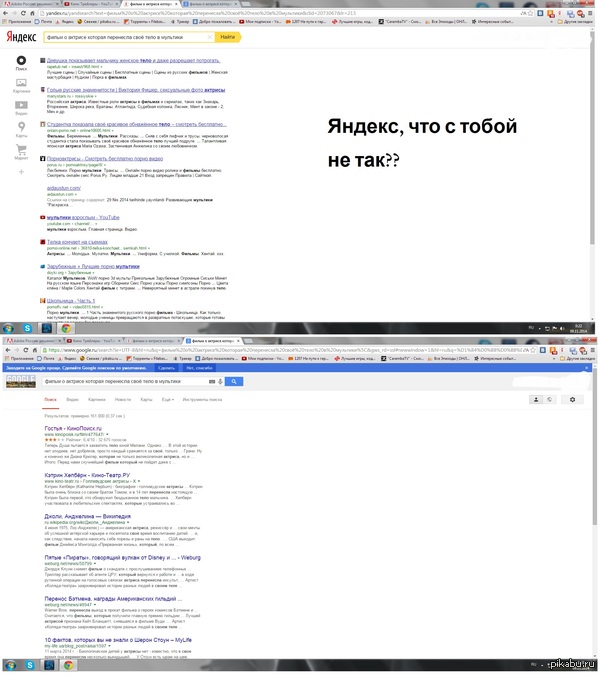The width and height of the screenshot is (600, 675).
Task: Select Google 'Карты' results tab
Action: [x=146, y=400]
